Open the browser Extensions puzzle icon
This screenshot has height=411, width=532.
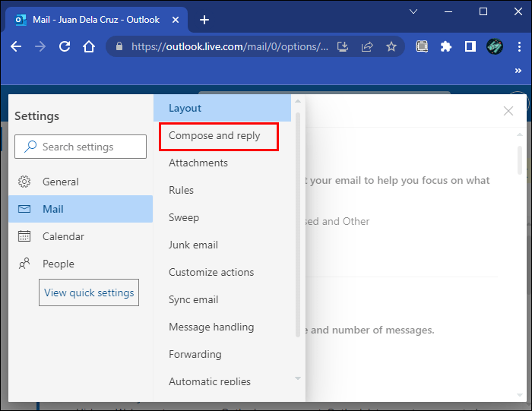click(x=446, y=46)
